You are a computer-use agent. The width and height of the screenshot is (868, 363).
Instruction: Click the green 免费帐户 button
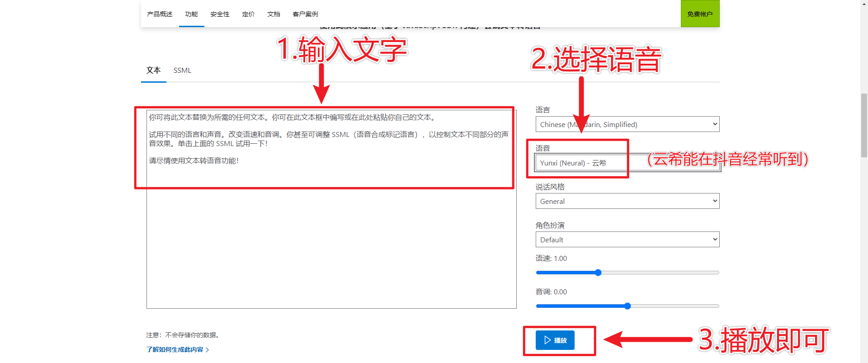click(700, 14)
